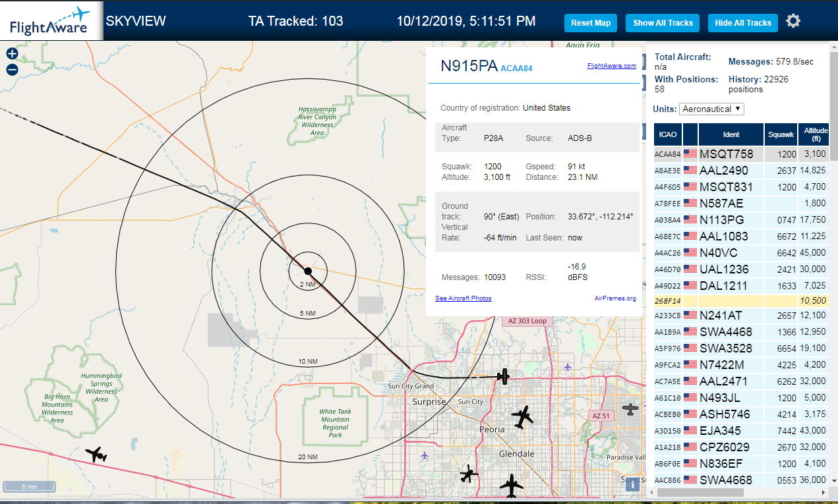This screenshot has height=504, width=838.
Task: Select the N587AE aircraft row
Action: click(741, 204)
